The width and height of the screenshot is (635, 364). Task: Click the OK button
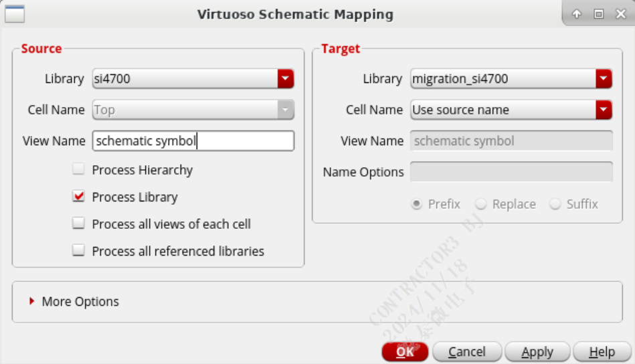[405, 351]
